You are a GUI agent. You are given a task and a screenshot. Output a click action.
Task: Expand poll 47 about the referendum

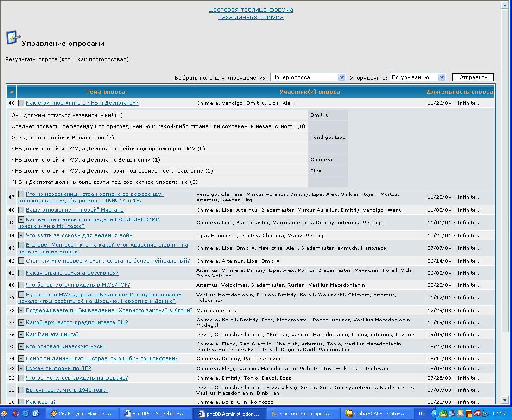coord(21,194)
